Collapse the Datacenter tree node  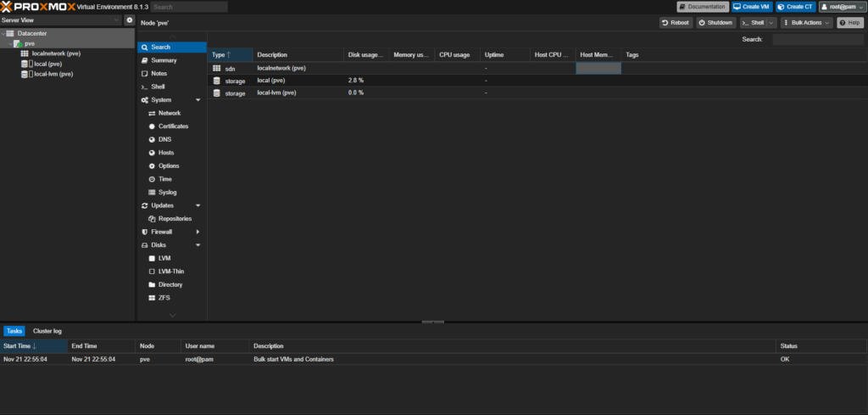click(4, 33)
